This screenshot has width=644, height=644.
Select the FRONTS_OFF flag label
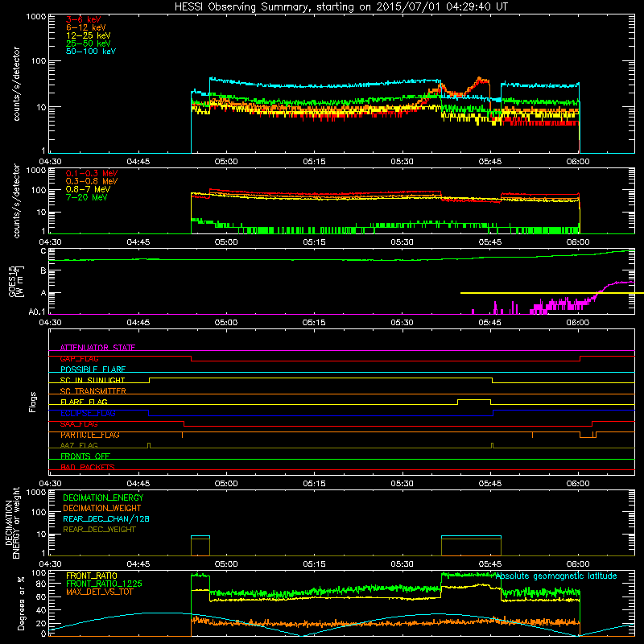[x=85, y=456]
